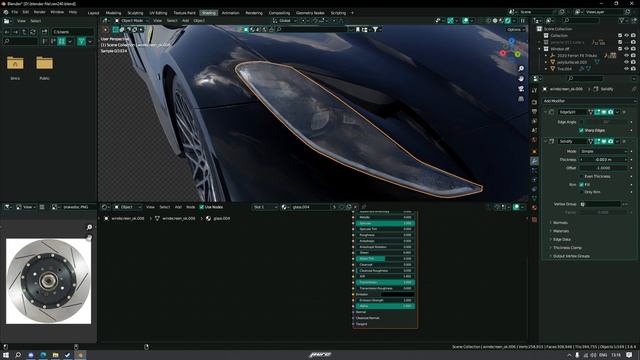This screenshot has height=360, width=640.
Task: Click the editor type icon in file browser
Action: click(x=7, y=21)
